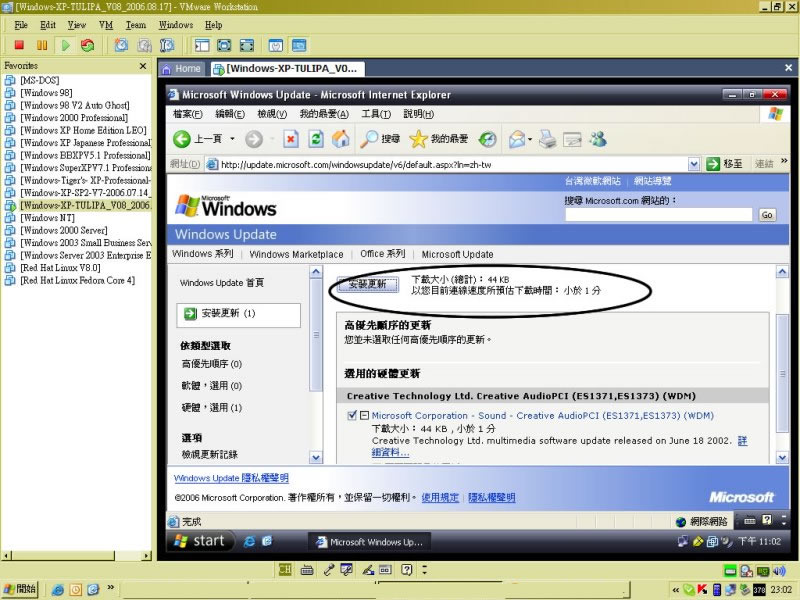Viewport: 800px width, 600px height.
Task: Expand hidden host tray icons
Action: (x=676, y=590)
